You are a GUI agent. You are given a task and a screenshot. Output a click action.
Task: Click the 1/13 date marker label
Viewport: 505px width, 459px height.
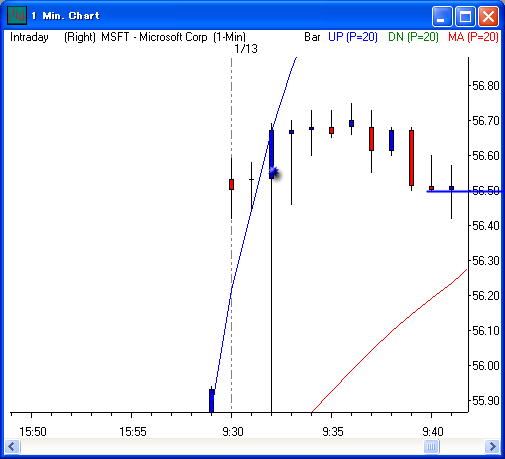(246, 49)
